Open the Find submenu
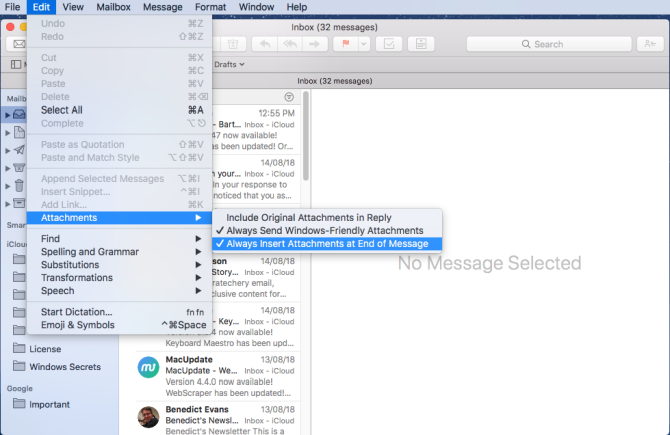This screenshot has width=670, height=435. coord(119,238)
